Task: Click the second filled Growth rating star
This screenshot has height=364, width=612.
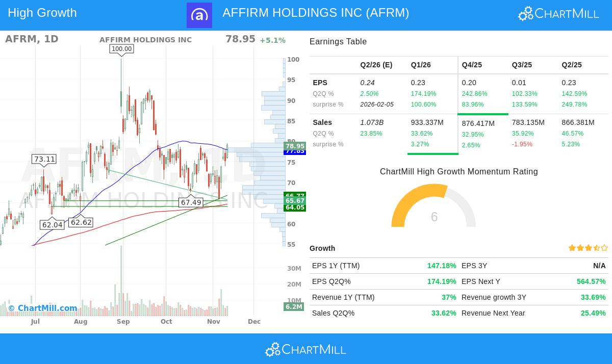Action: click(x=580, y=248)
